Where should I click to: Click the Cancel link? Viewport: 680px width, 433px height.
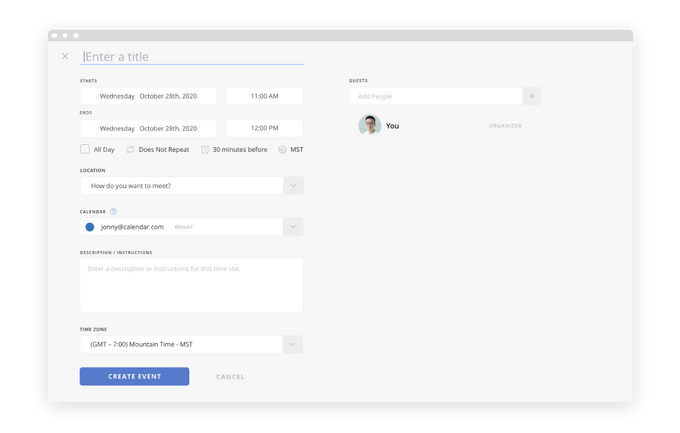(x=230, y=377)
